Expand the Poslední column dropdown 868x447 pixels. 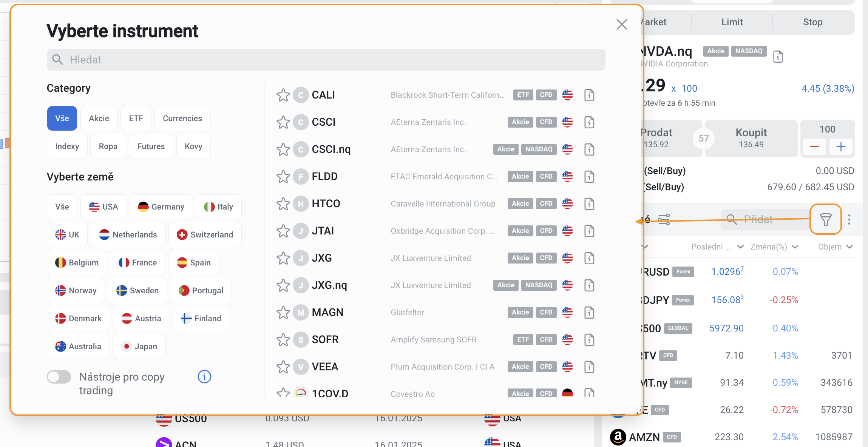[x=740, y=247]
